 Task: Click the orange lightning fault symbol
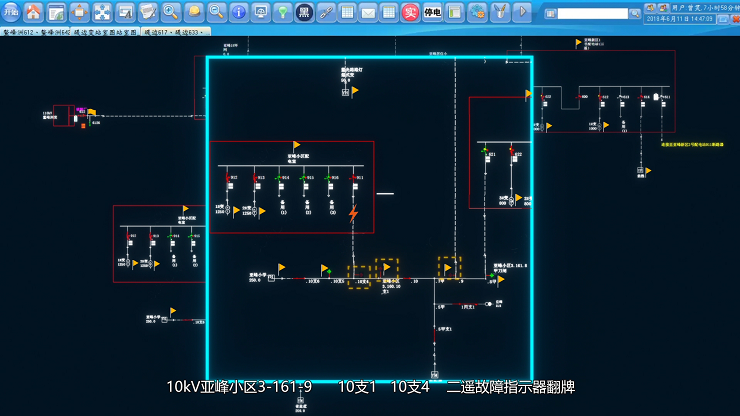click(353, 213)
